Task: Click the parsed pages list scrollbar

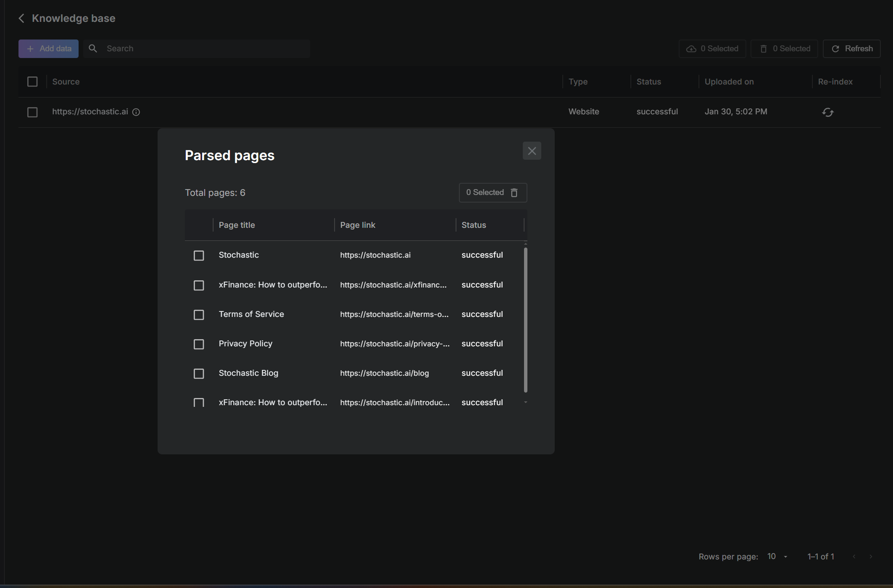Action: (x=525, y=320)
